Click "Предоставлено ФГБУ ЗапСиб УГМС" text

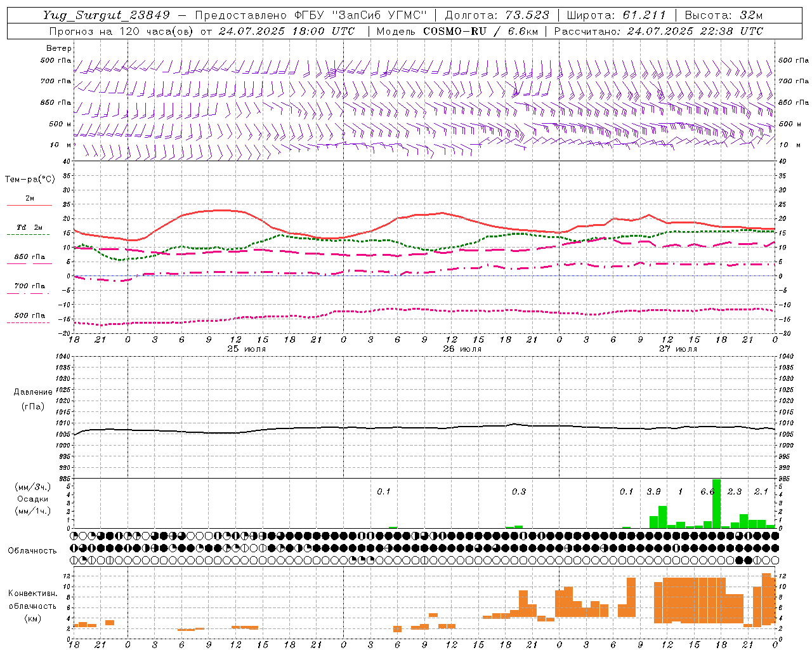tap(311, 15)
